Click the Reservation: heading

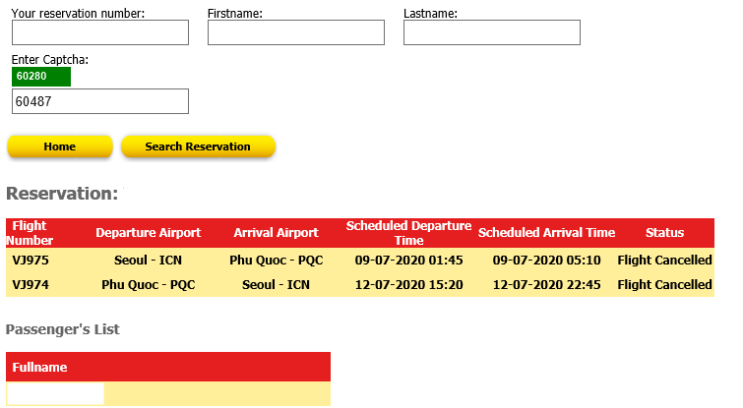(62, 193)
